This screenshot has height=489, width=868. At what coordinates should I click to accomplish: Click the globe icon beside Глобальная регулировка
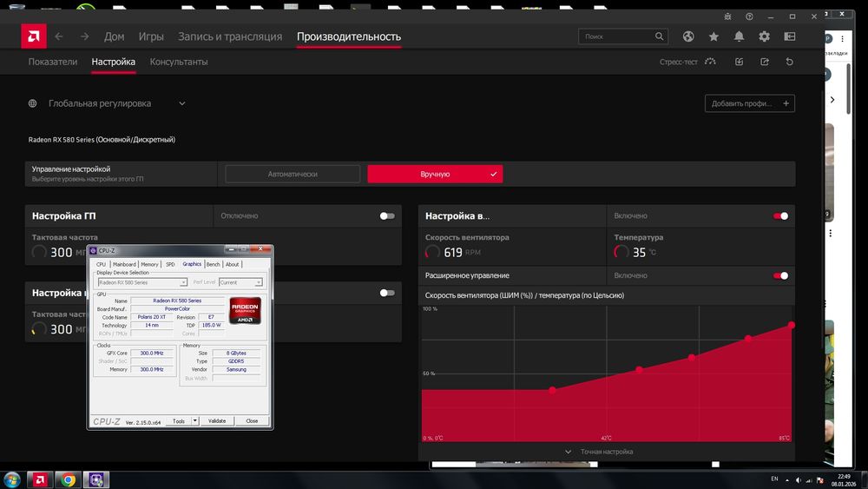click(x=33, y=103)
